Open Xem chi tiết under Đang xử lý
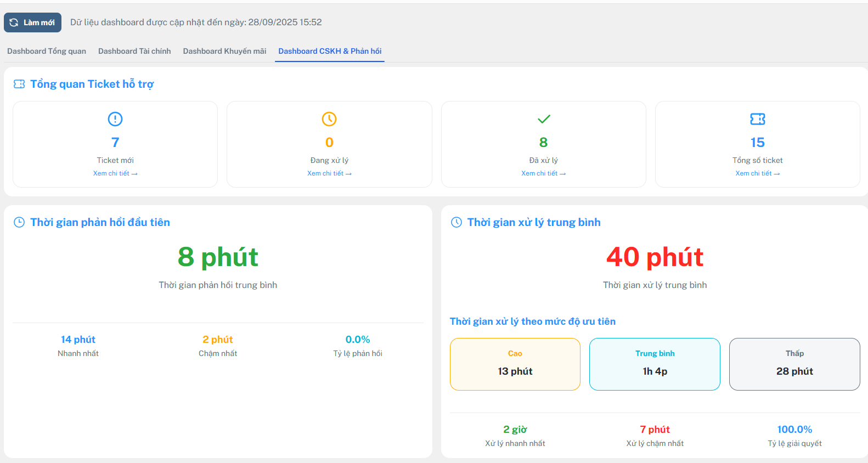Screen dimensions: 868x463 click(329, 173)
